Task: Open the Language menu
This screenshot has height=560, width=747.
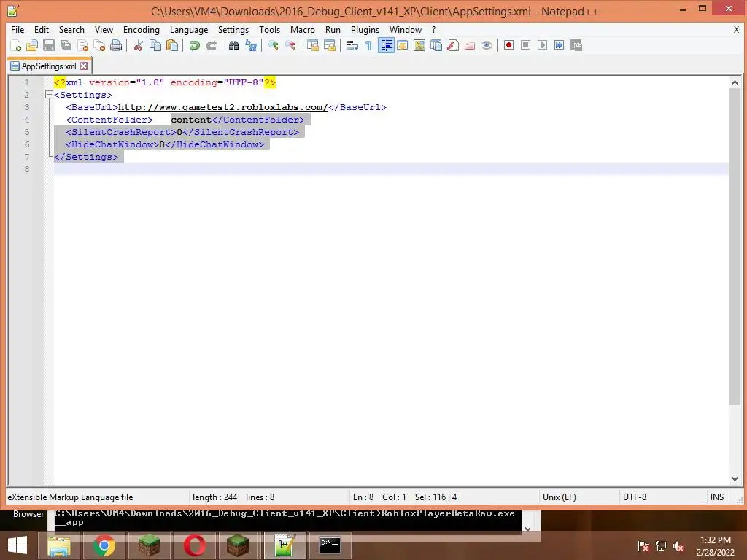Action: (x=189, y=29)
